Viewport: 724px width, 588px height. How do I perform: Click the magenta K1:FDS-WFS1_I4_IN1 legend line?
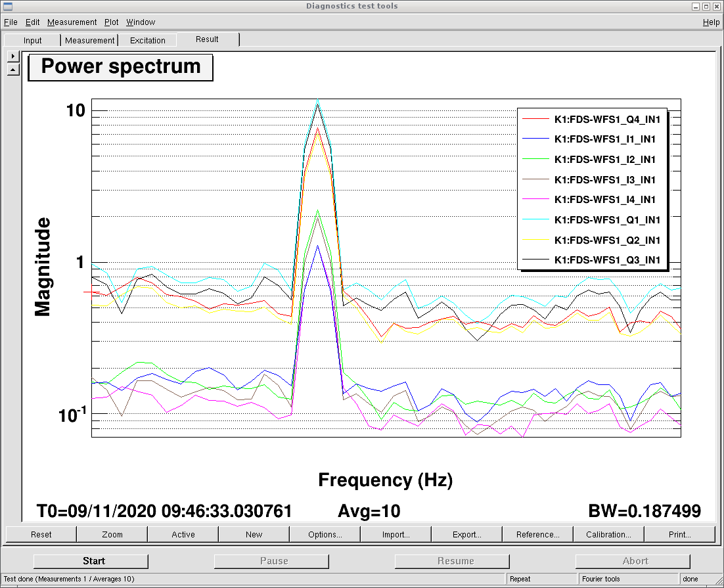click(535, 200)
